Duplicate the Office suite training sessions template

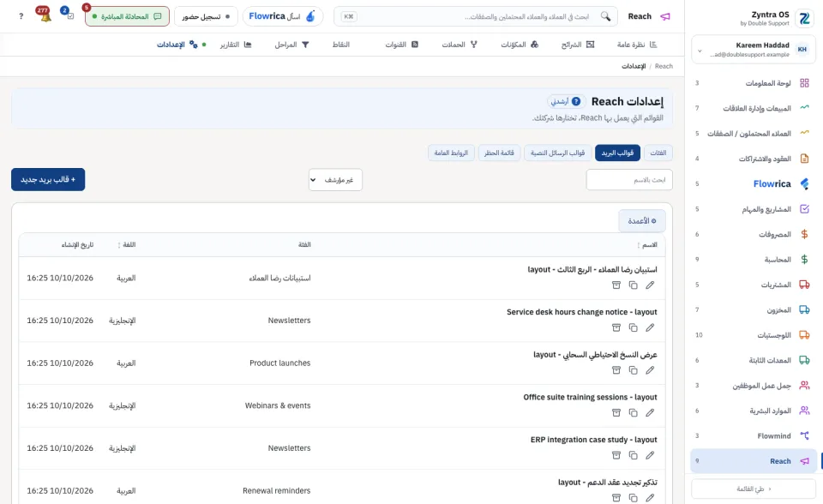(633, 412)
